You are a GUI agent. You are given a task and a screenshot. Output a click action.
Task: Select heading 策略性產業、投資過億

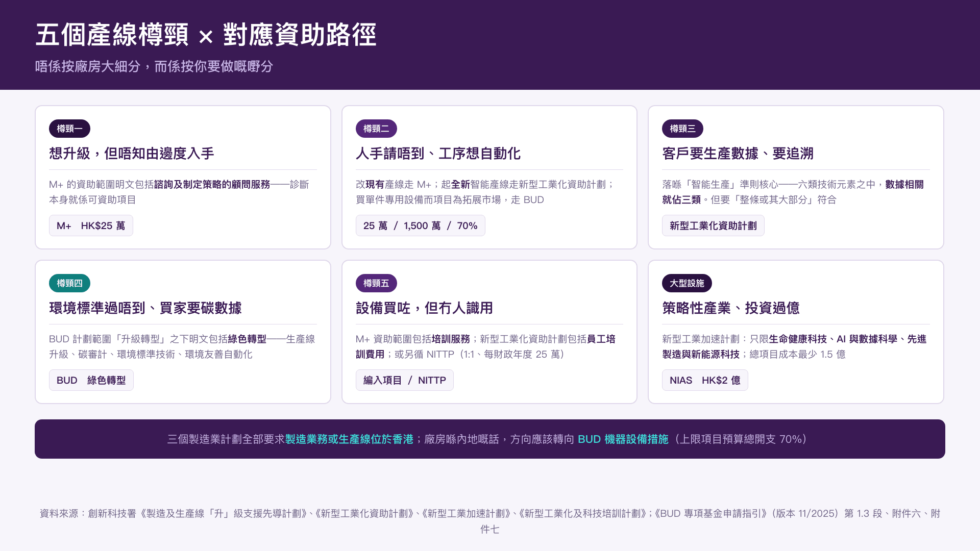(x=731, y=308)
